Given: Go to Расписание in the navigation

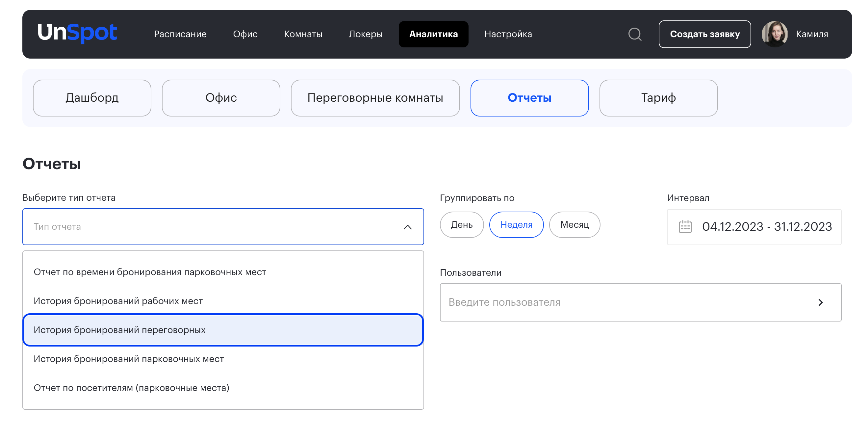Looking at the screenshot, I should pyautogui.click(x=180, y=34).
